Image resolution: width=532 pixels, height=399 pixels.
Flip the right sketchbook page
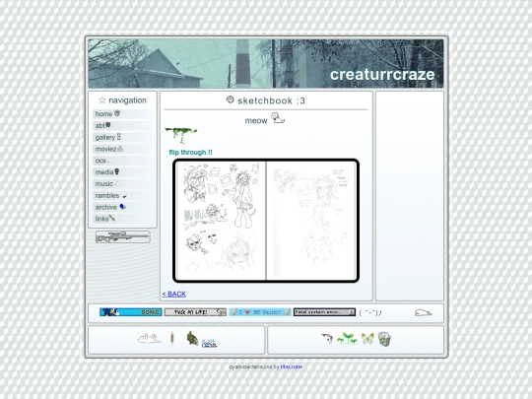coord(311,221)
